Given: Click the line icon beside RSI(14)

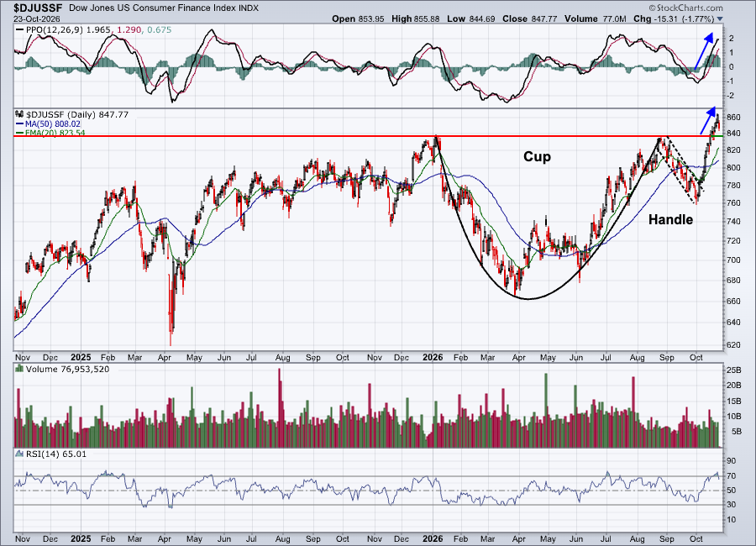Looking at the screenshot, I should [19, 454].
